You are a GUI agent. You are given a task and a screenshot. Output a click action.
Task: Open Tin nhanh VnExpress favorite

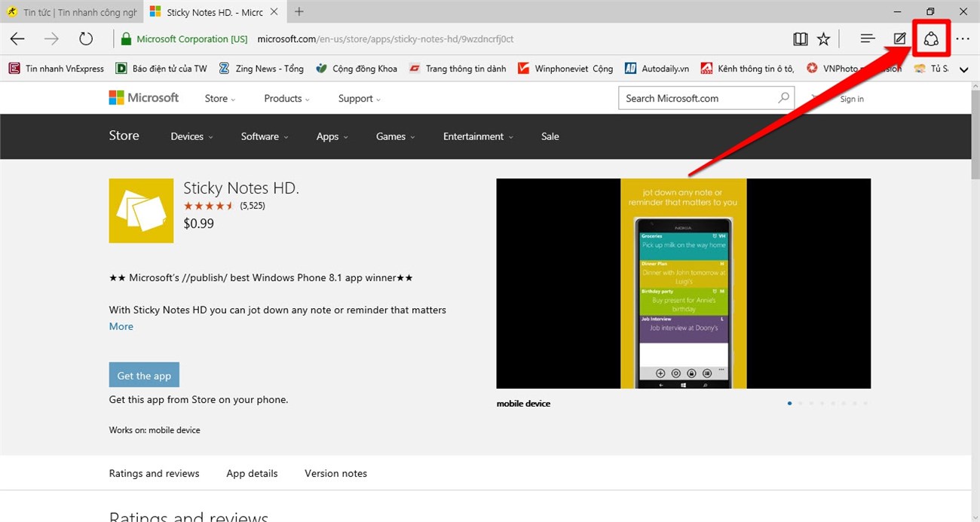pyautogui.click(x=57, y=69)
